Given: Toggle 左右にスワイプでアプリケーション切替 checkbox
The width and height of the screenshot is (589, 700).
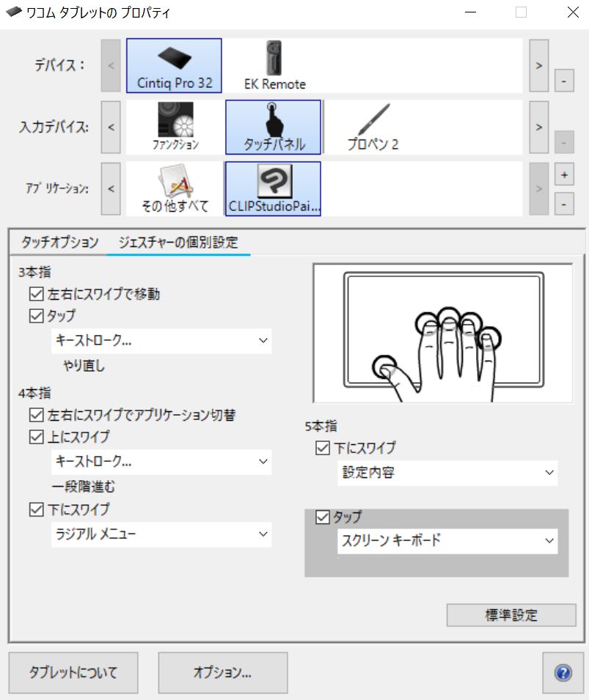Looking at the screenshot, I should tap(36, 415).
